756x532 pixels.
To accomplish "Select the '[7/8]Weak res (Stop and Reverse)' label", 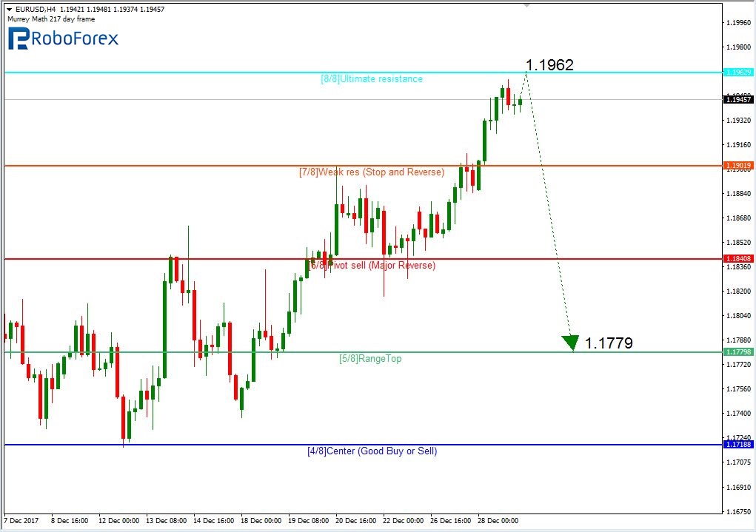I will pos(372,172).
